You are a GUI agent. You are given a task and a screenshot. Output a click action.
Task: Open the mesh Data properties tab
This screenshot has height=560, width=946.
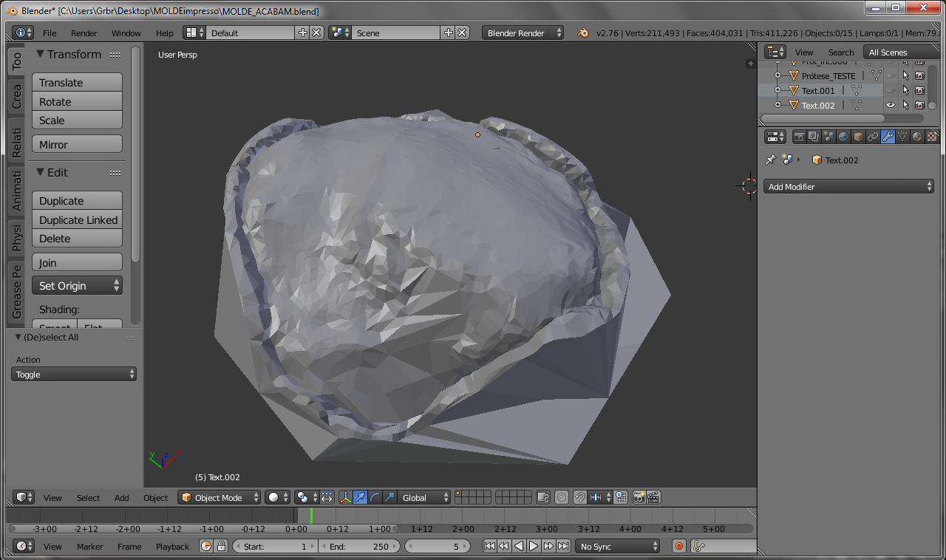902,137
